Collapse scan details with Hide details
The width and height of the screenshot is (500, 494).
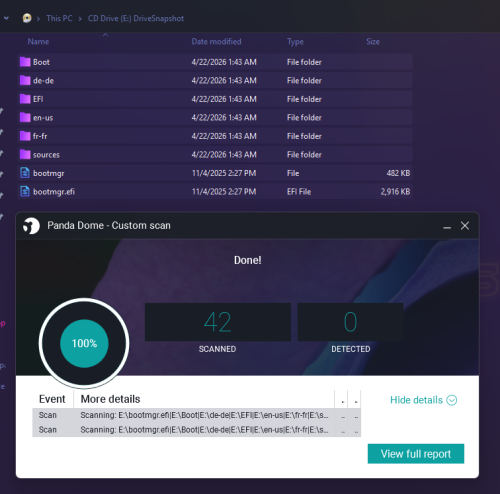point(423,400)
